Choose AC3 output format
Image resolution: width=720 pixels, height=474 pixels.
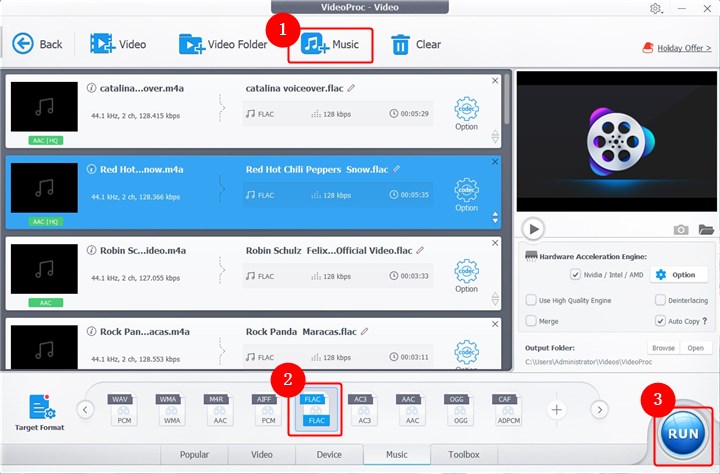[x=364, y=409]
